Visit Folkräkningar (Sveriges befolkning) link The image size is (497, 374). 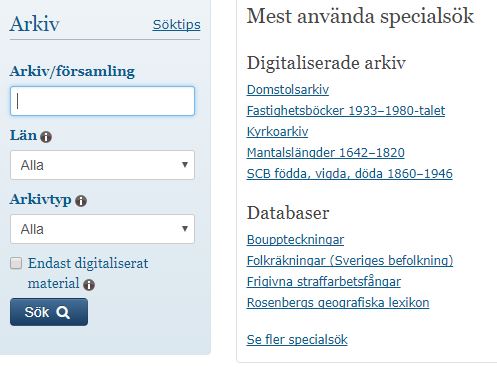point(350,261)
